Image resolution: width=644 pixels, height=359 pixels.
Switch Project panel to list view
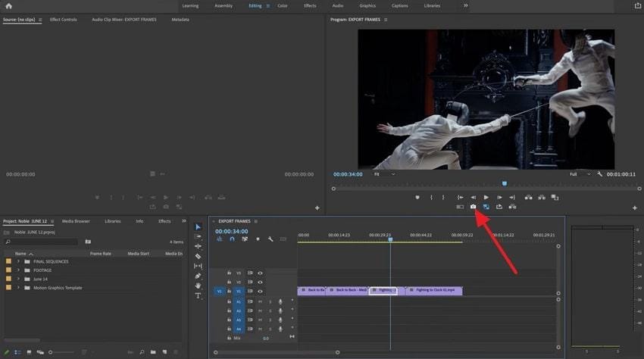tap(17, 352)
